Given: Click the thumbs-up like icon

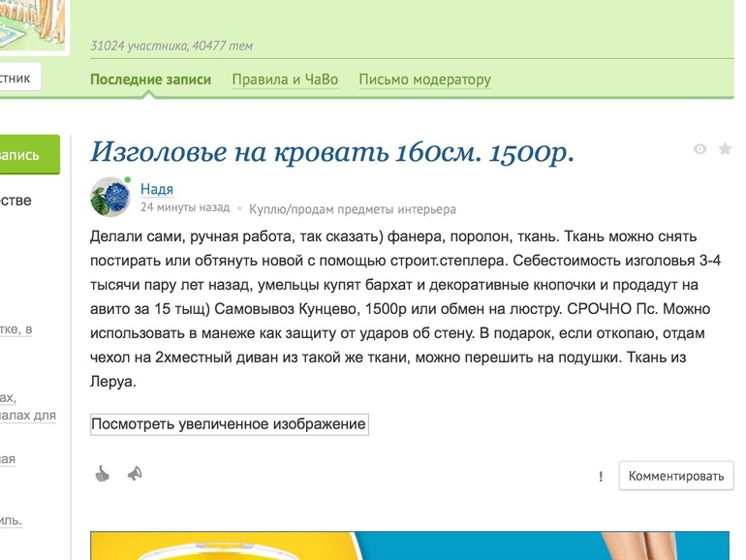Looking at the screenshot, I should click(103, 474).
